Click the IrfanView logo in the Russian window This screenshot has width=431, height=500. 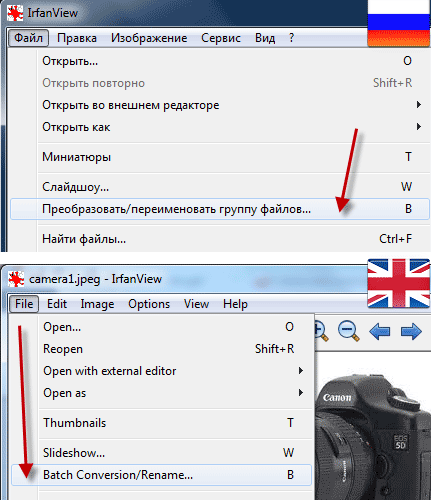point(15,13)
